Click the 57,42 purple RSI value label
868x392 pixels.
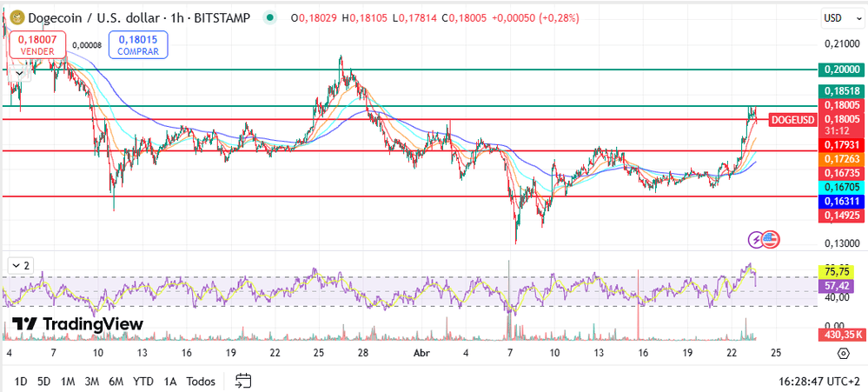(x=836, y=286)
